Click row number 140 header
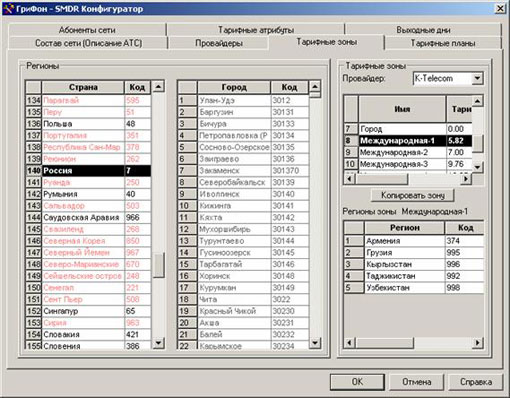 34,171
